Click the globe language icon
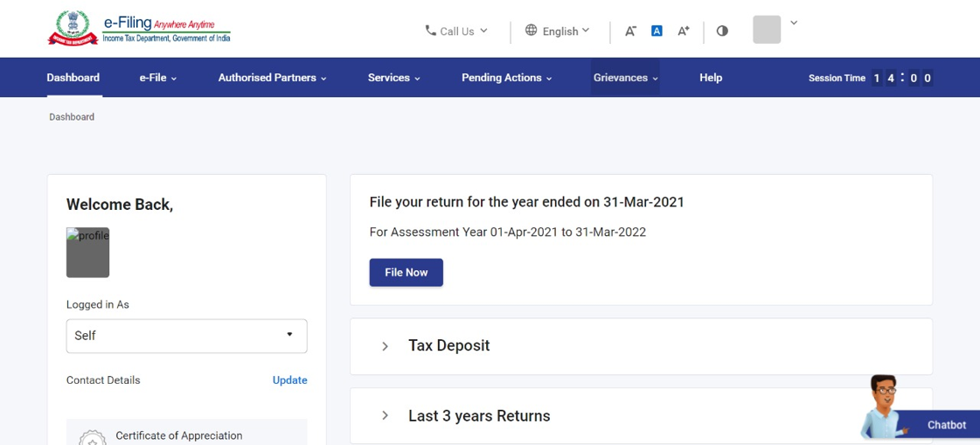The height and width of the screenshot is (445, 980). tap(531, 31)
